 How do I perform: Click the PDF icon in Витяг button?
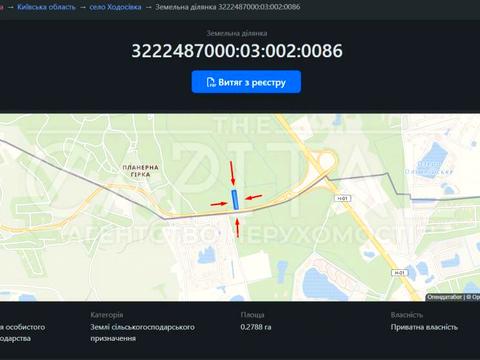[211, 82]
